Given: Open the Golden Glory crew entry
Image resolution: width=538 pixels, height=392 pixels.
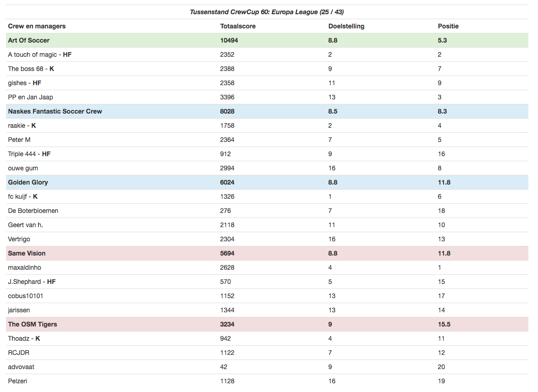Looking at the screenshot, I should tap(28, 182).
